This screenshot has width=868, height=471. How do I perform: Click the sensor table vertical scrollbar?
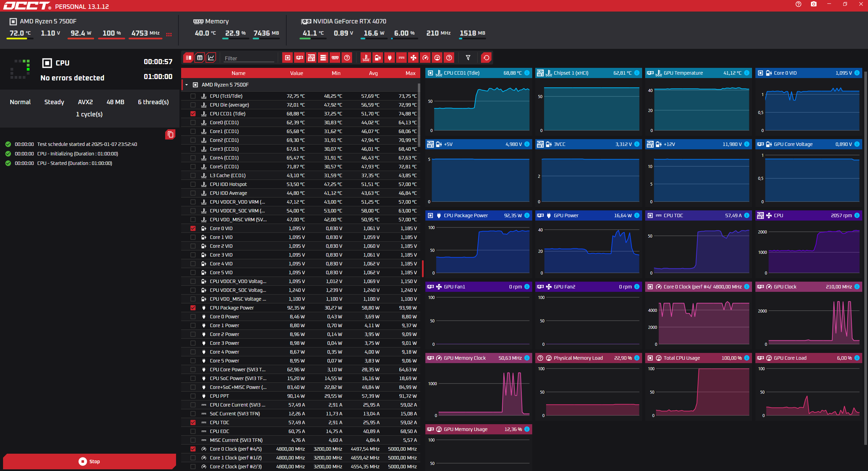point(419,115)
